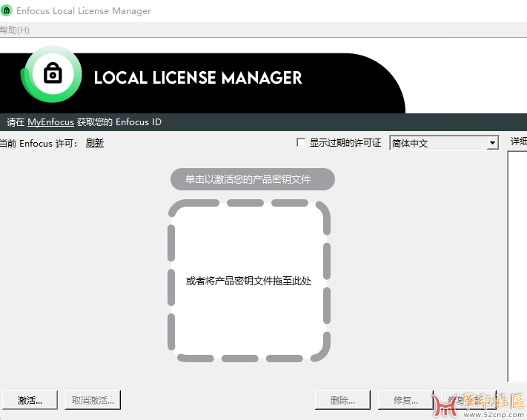The width and height of the screenshot is (527, 420).
Task: Click the LOCAL LICENSE MANAGER banner title
Action: [x=198, y=78]
